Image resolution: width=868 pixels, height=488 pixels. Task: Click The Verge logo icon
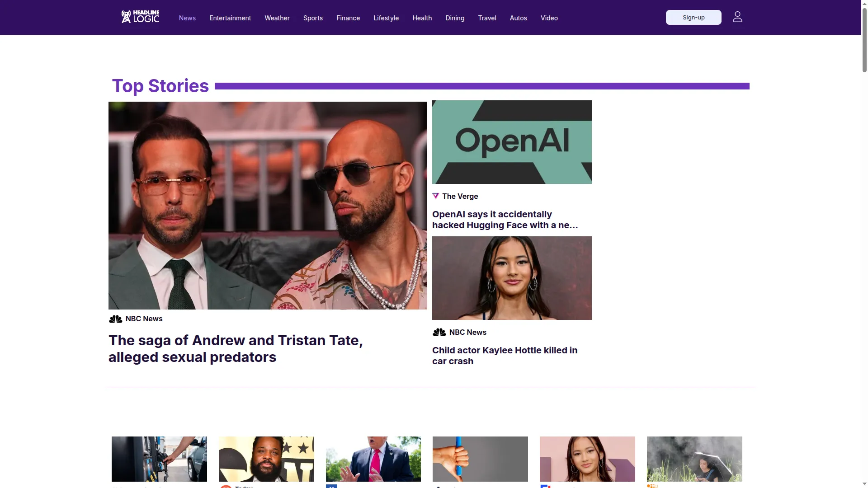coord(436,196)
